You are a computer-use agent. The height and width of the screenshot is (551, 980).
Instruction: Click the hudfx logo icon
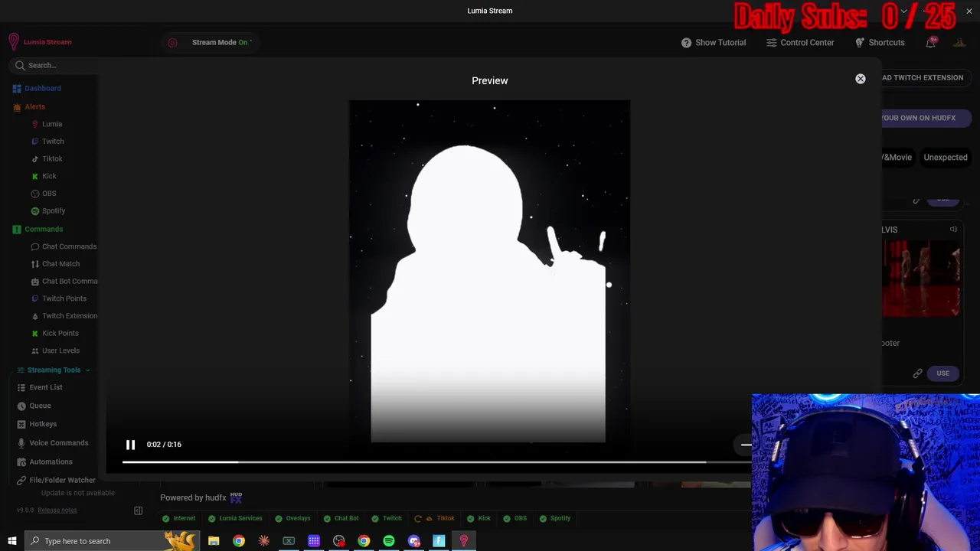tap(236, 497)
